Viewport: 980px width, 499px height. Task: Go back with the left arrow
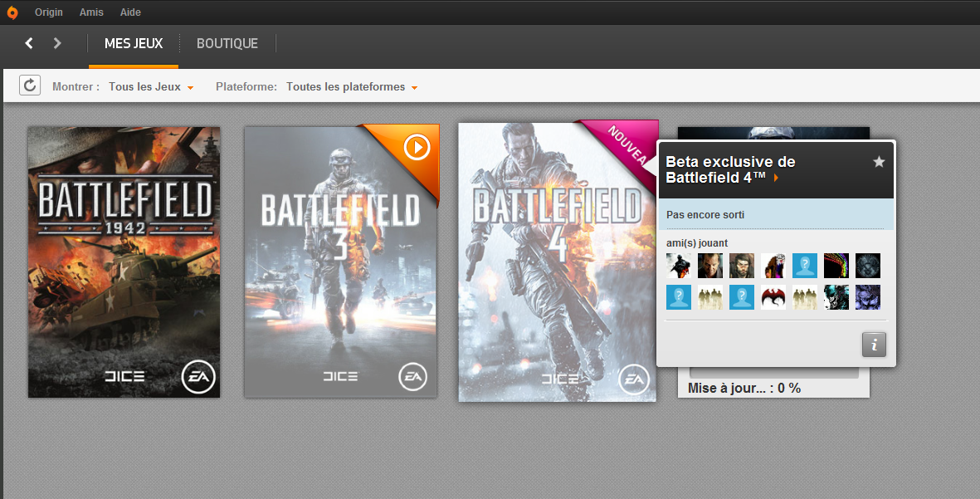pyautogui.click(x=29, y=43)
